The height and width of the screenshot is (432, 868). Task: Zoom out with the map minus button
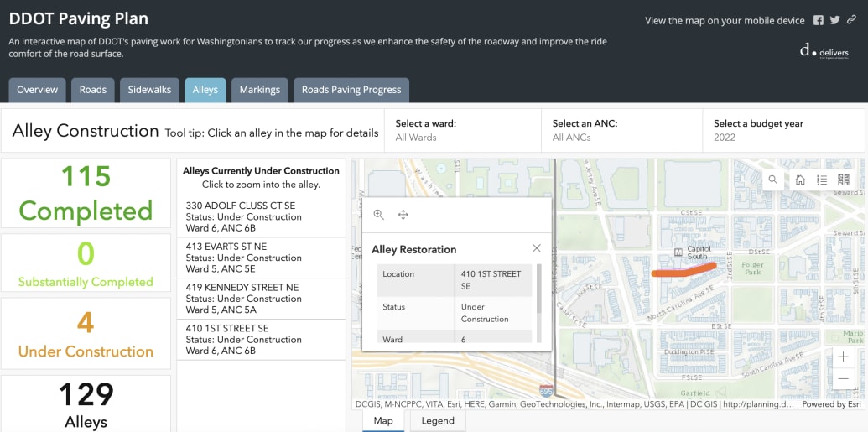tap(843, 378)
